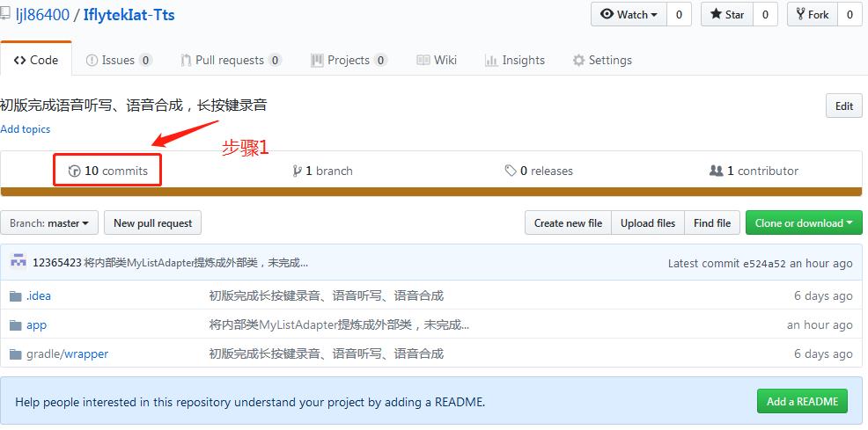The width and height of the screenshot is (868, 430).
Task: Click the Add a README button
Action: coord(802,401)
